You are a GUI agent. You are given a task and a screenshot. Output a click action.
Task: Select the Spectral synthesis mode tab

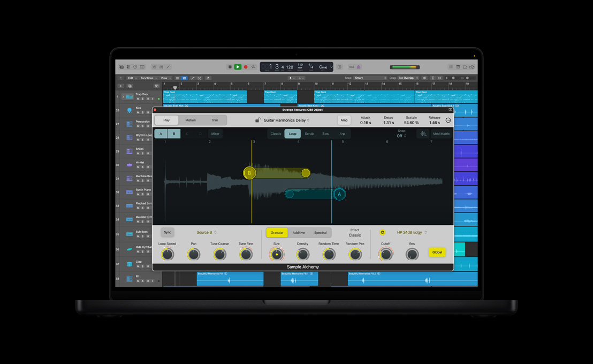320,232
